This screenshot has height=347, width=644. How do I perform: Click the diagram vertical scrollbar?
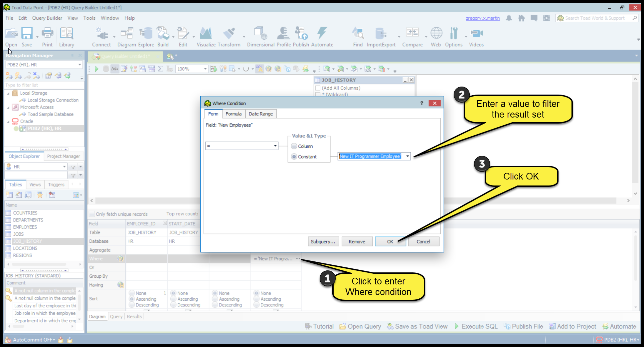coord(635,133)
